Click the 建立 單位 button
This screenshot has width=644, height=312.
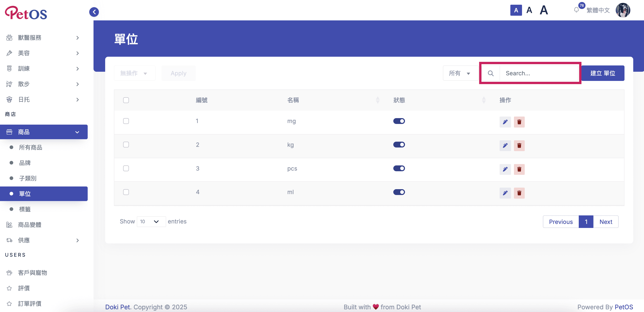pos(603,73)
